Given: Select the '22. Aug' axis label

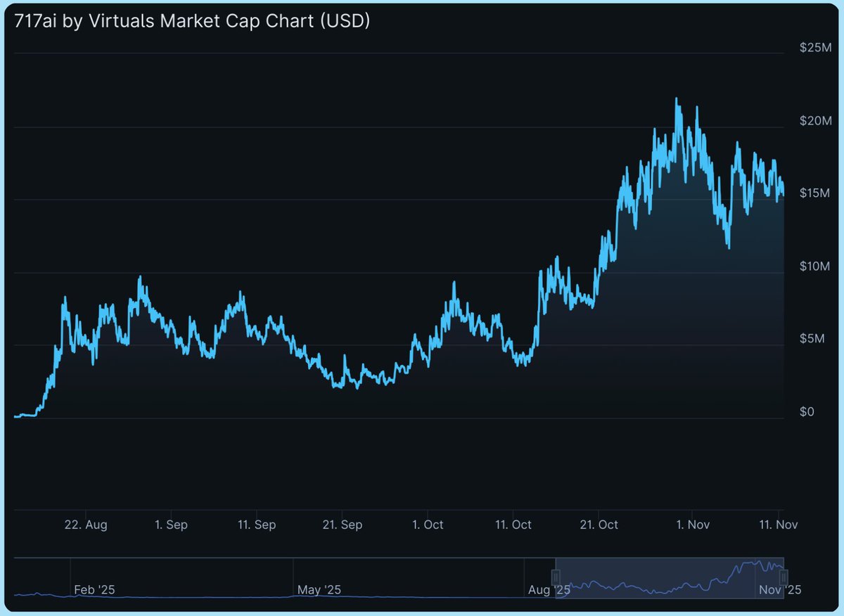Looking at the screenshot, I should tap(87, 525).
